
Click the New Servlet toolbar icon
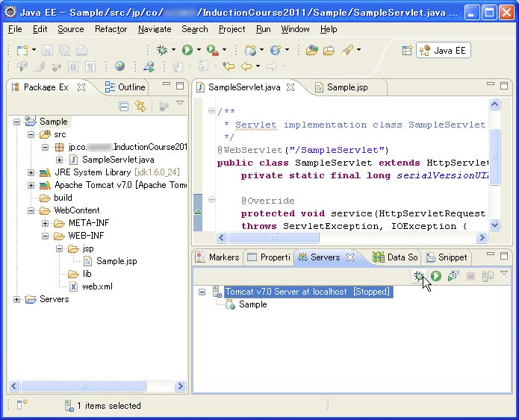pyautogui.click(x=276, y=50)
